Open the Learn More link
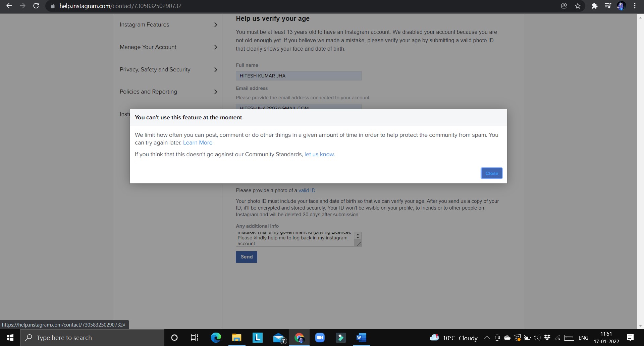Screen dimensions: 644x346 pyautogui.click(x=198, y=142)
